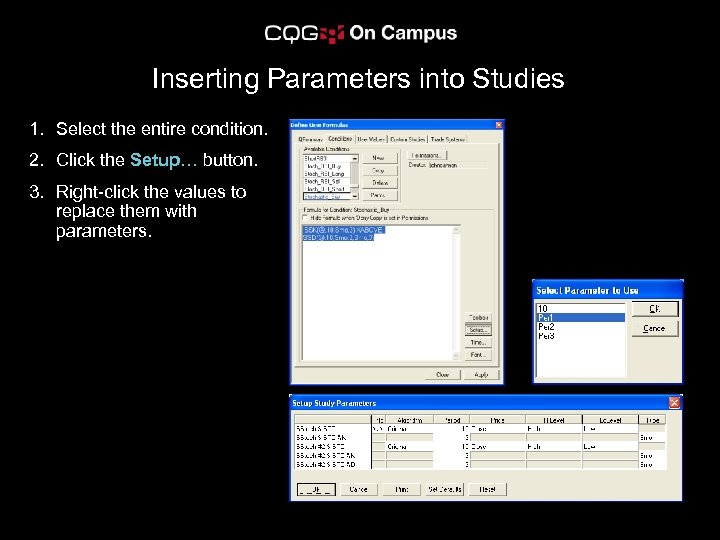Switch to the QFormulas tab

[310, 139]
